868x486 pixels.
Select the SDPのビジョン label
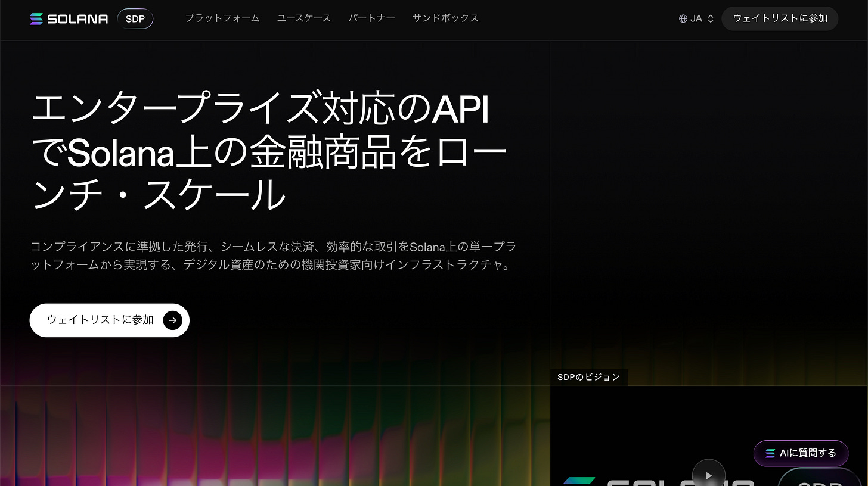click(588, 377)
